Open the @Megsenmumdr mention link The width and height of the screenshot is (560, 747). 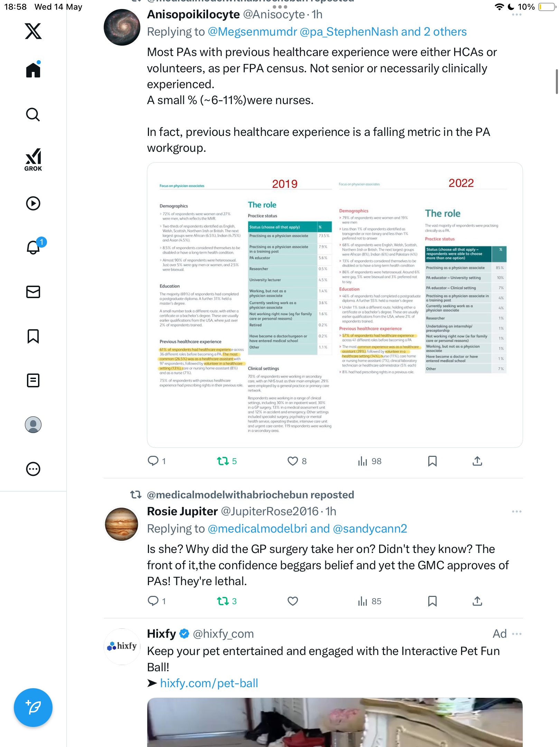pyautogui.click(x=252, y=32)
